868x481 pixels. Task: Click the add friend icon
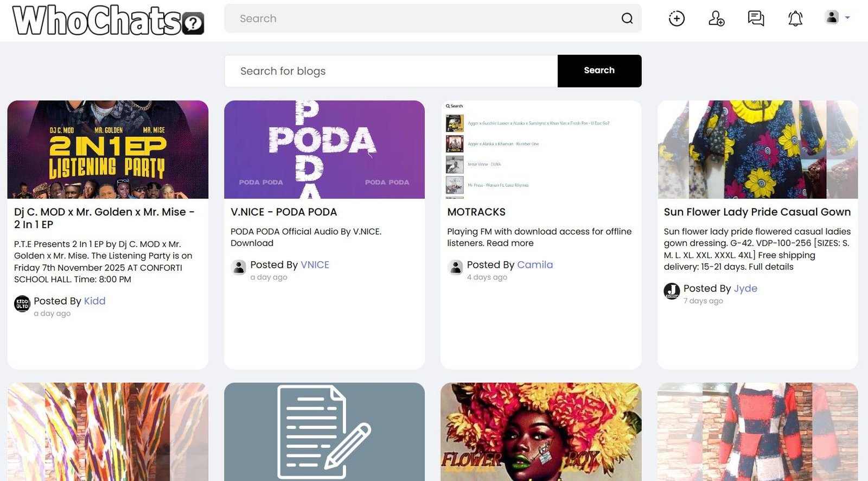tap(716, 18)
